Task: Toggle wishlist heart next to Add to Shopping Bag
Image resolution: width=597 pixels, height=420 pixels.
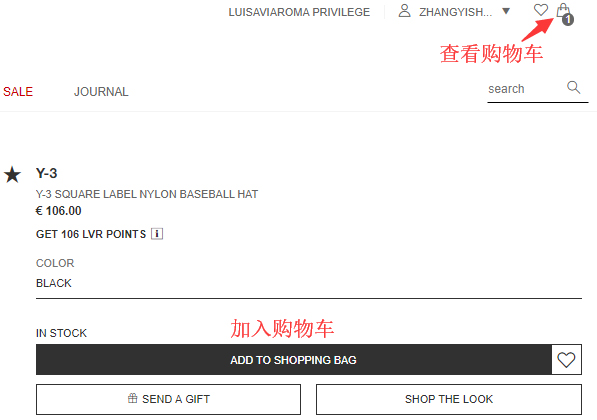Action: [566, 360]
